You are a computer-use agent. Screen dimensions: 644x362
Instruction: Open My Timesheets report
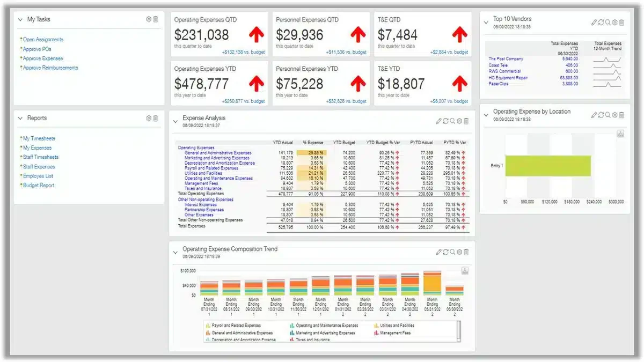tap(39, 138)
